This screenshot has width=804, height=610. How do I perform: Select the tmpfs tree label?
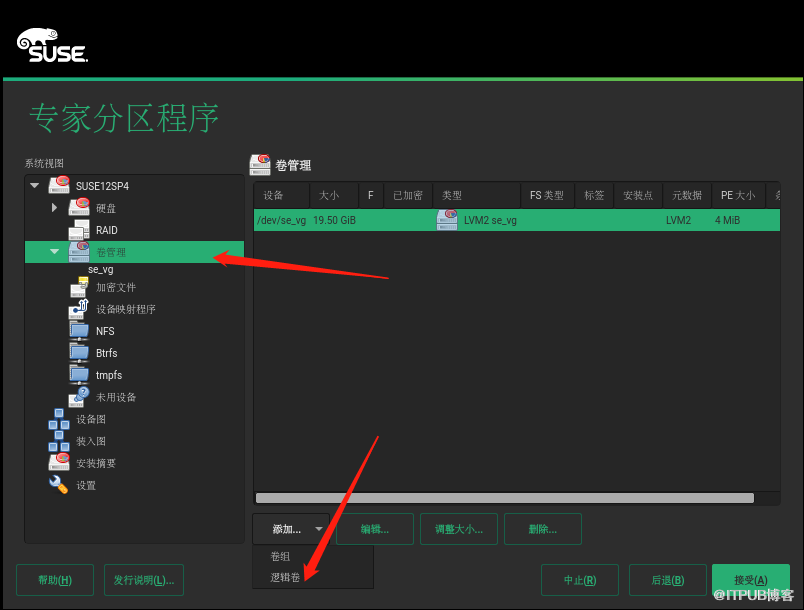click(109, 375)
